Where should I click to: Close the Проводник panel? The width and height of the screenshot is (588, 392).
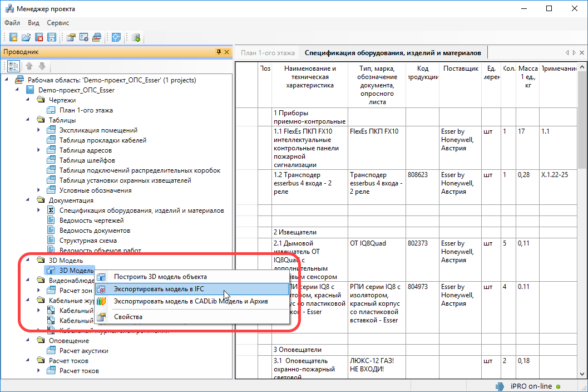click(x=226, y=52)
